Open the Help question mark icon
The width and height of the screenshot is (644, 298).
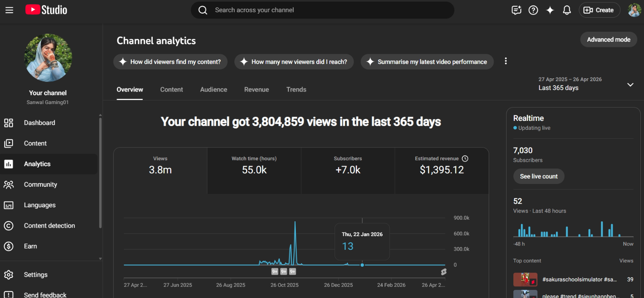tap(533, 10)
